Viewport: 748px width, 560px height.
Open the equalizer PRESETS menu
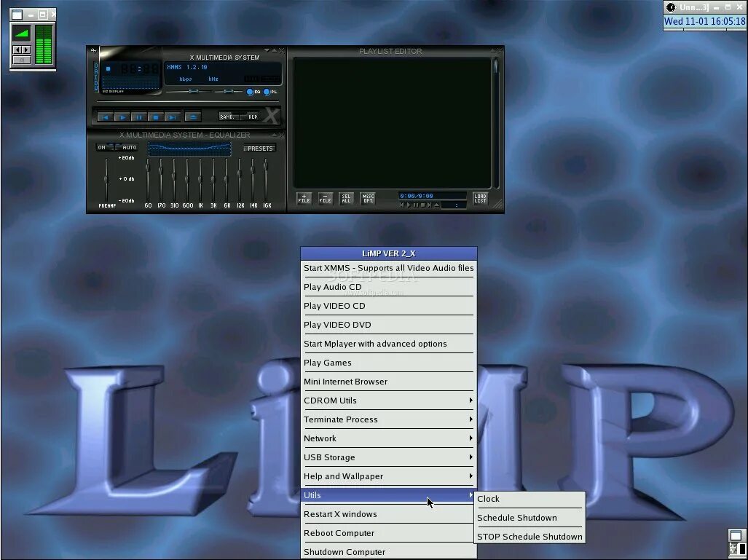(x=260, y=149)
